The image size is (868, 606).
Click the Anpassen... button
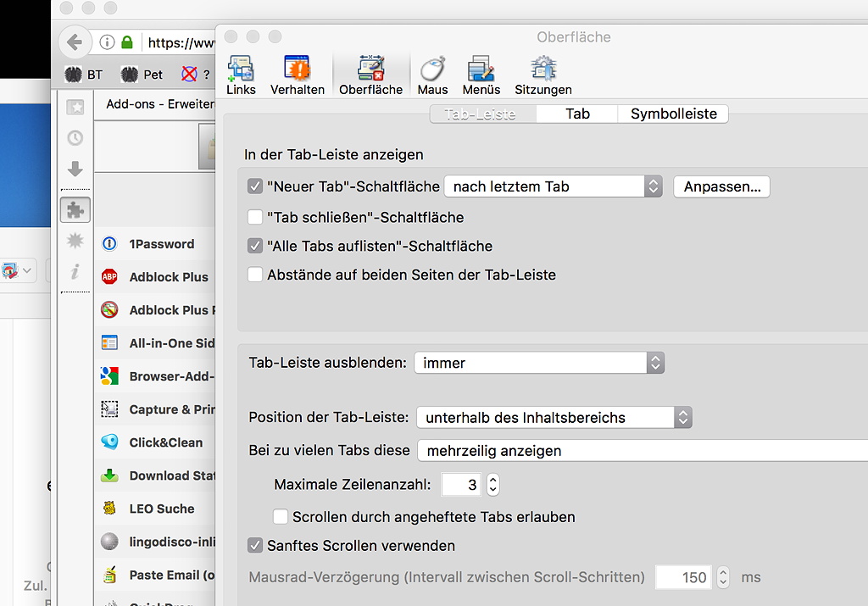tap(721, 186)
